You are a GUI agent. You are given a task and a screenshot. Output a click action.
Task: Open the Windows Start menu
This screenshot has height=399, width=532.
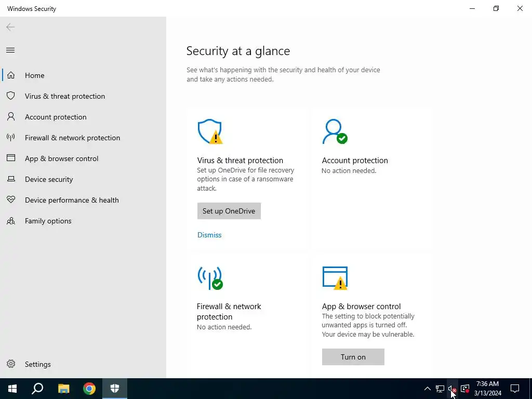[x=12, y=389]
